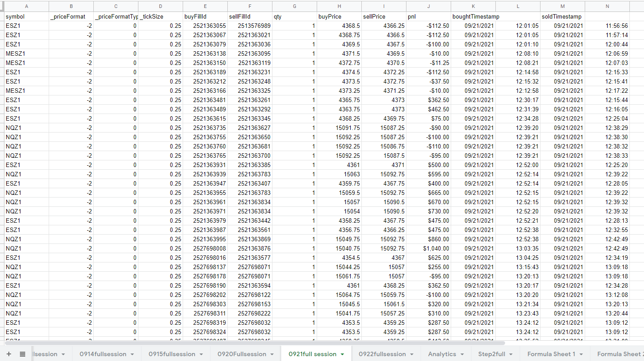Select bought time cell 13:03:35
This screenshot has width=644, height=361.
tap(518, 248)
